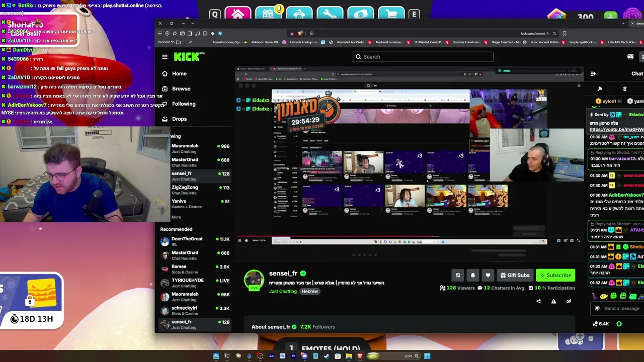This screenshot has height=362, width=644.
Task: Toggle stream notifications bell
Action: pos(472,275)
